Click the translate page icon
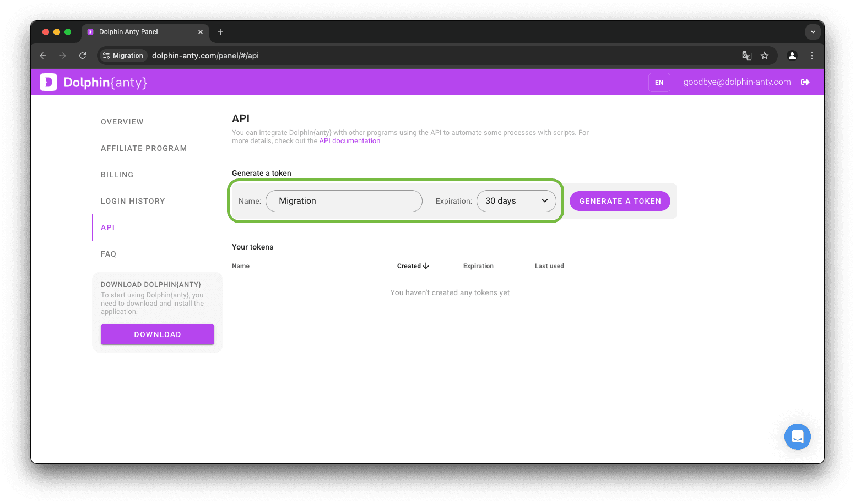The width and height of the screenshot is (855, 504). (x=746, y=56)
